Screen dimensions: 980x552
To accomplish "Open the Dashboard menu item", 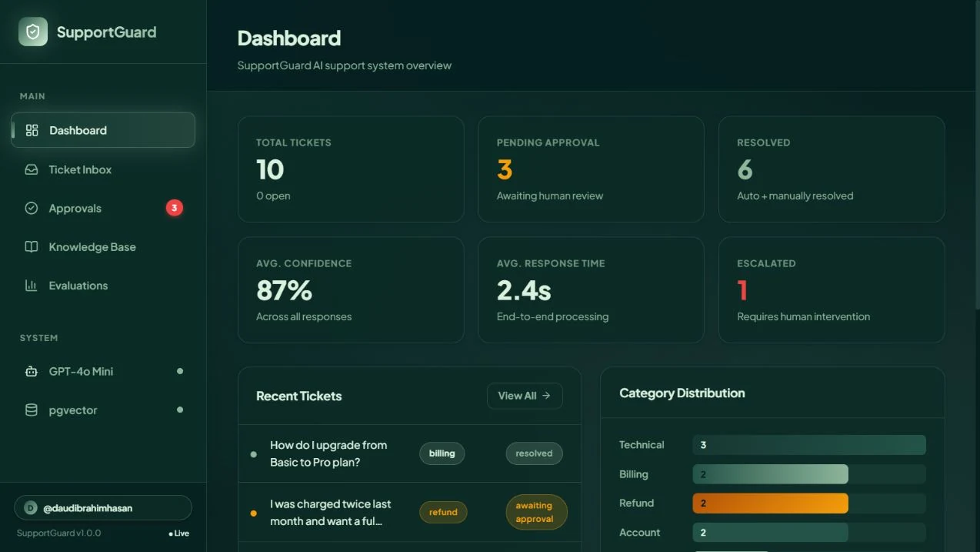I will [x=103, y=130].
